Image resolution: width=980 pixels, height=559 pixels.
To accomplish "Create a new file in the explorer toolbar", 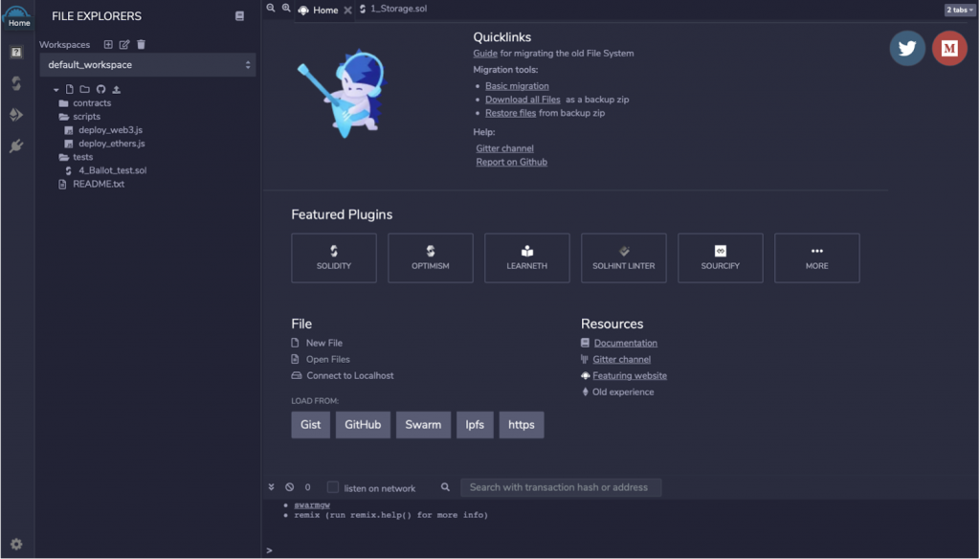I will click(69, 89).
